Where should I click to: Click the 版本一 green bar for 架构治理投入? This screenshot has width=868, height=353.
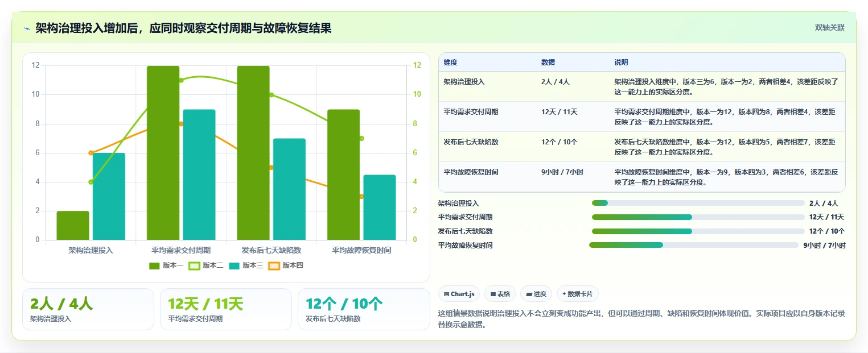[x=73, y=226]
